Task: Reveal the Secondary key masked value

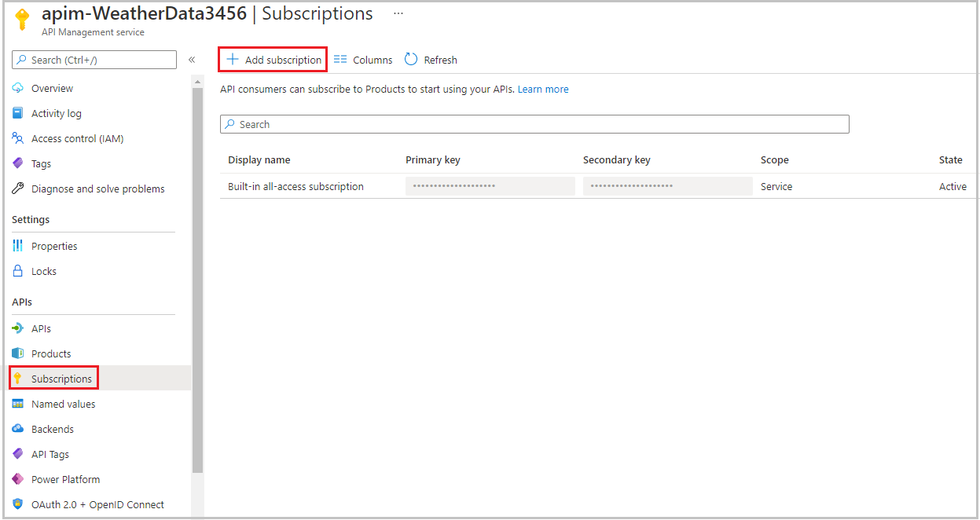Action: (667, 186)
